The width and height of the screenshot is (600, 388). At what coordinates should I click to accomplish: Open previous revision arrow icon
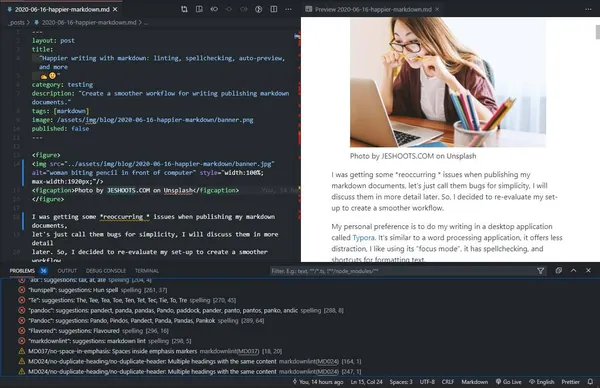click(214, 9)
